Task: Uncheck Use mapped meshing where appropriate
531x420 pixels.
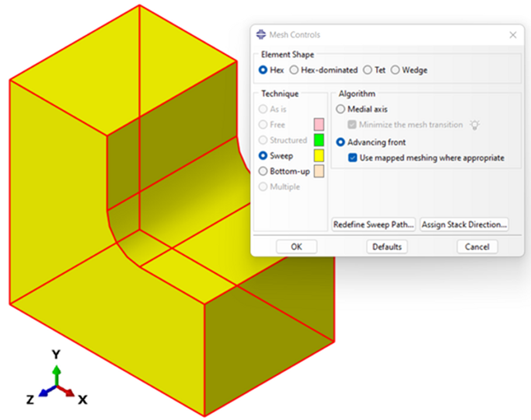Action: [353, 158]
